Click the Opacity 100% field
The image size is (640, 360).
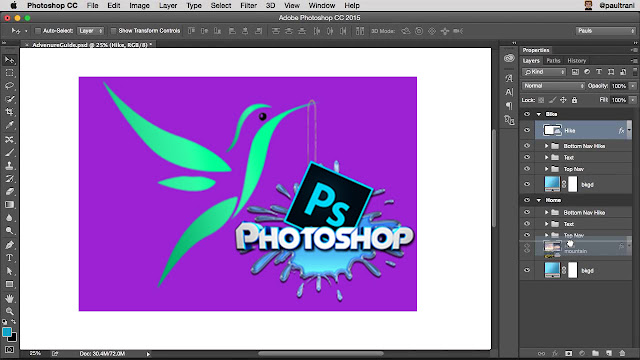tap(619, 86)
